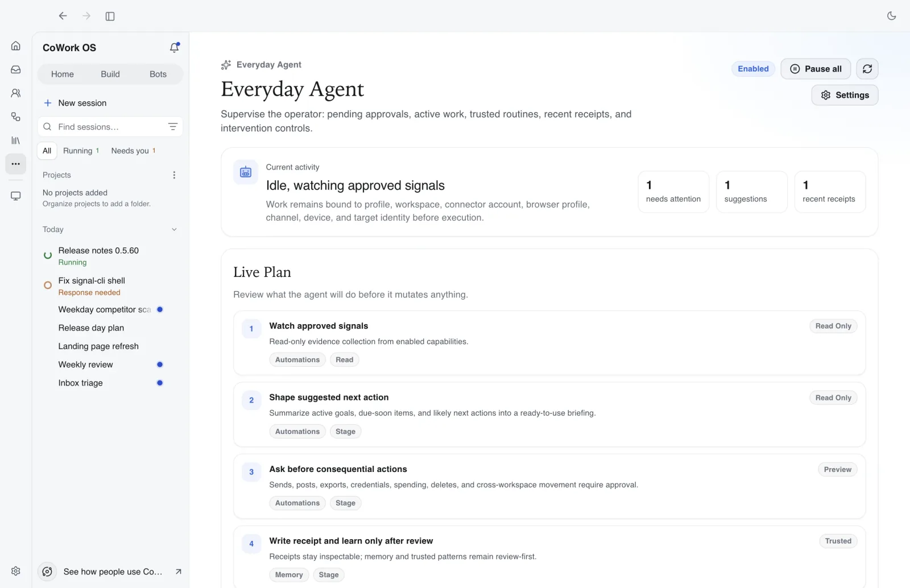The width and height of the screenshot is (910, 588).
Task: Open Projects options three-dot menu
Action: (x=174, y=175)
